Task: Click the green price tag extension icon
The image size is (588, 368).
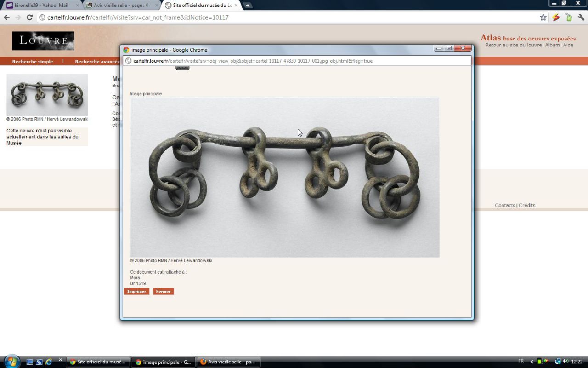Action: 569,17
